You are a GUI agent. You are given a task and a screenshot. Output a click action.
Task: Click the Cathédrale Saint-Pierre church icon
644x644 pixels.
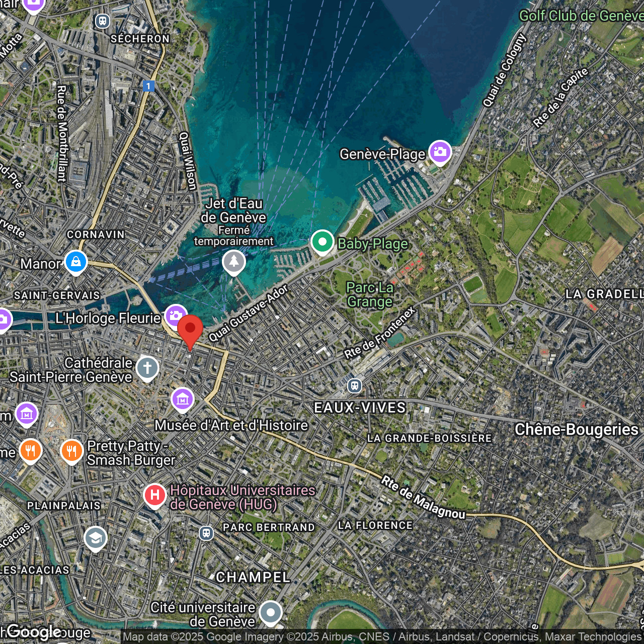(147, 368)
